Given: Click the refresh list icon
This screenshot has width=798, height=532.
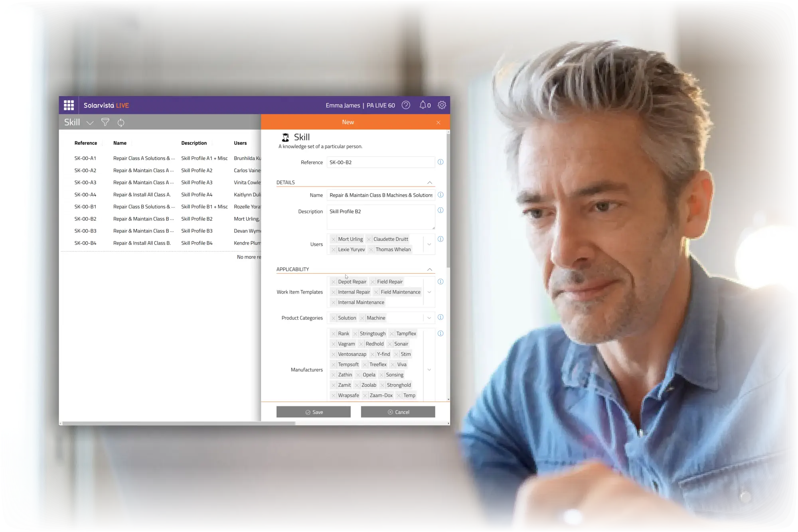Looking at the screenshot, I should [x=121, y=122].
